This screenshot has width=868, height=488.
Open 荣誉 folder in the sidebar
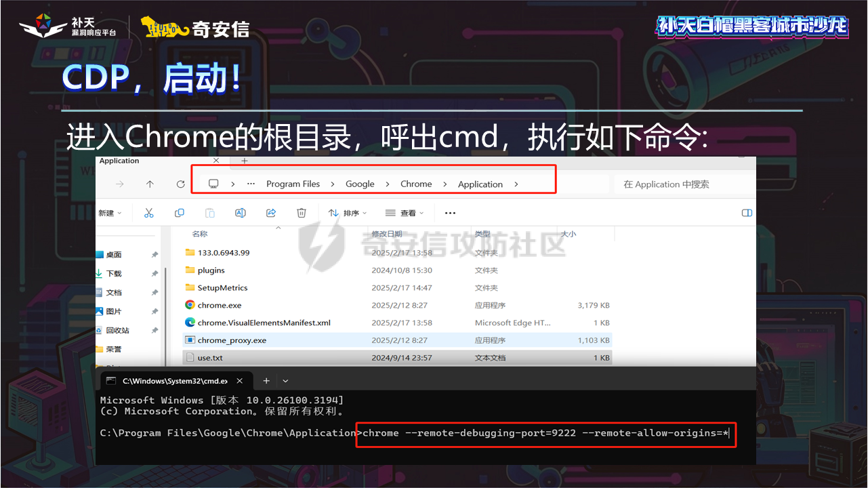click(113, 350)
